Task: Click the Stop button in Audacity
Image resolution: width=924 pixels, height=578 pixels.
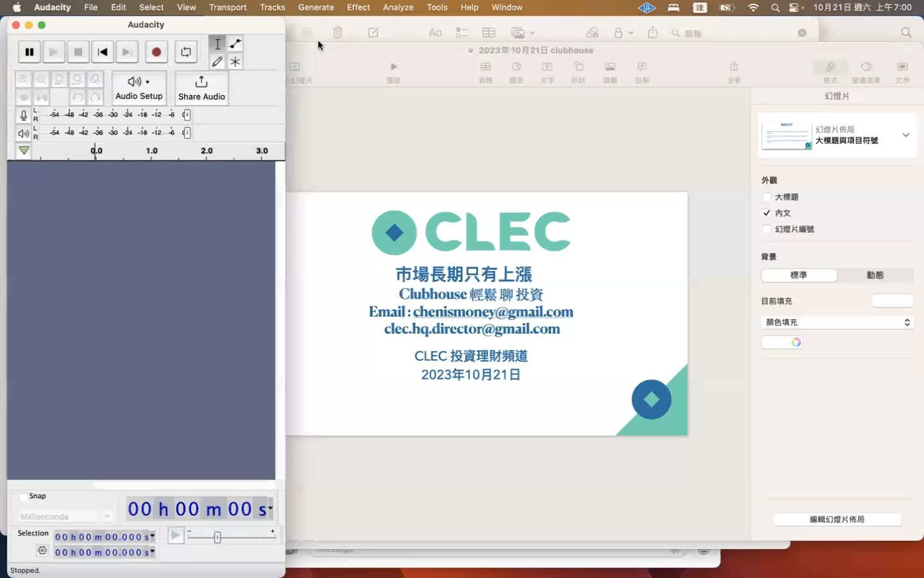Action: coord(78,52)
